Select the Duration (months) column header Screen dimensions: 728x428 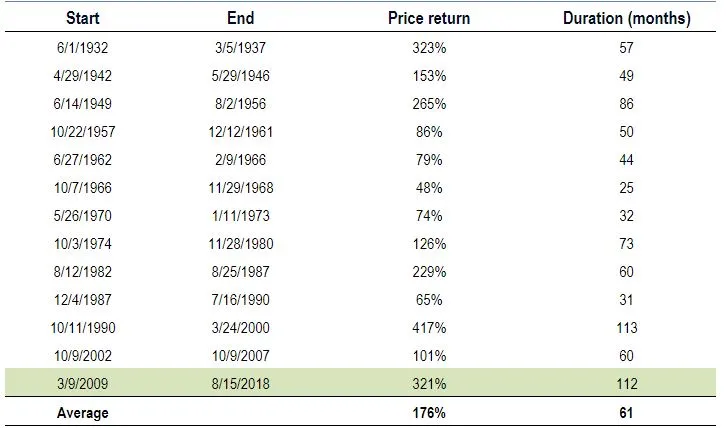tap(626, 19)
